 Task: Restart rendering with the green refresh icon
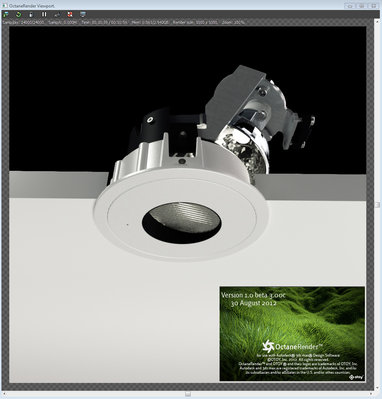(x=18, y=14)
